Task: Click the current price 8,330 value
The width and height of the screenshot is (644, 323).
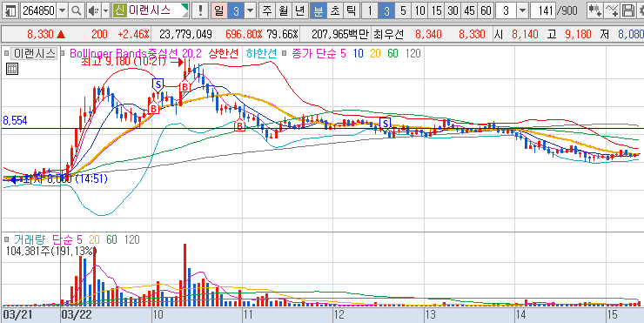Action: click(x=41, y=34)
